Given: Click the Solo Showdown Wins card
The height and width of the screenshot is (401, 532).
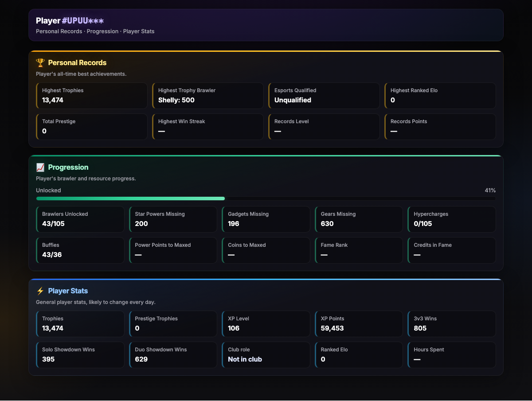Looking at the screenshot, I should point(80,355).
